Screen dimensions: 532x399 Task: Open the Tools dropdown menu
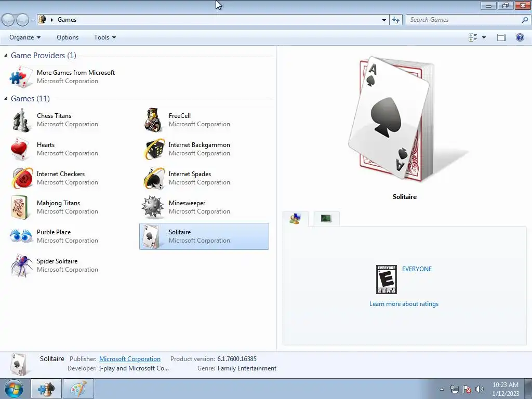tap(105, 37)
